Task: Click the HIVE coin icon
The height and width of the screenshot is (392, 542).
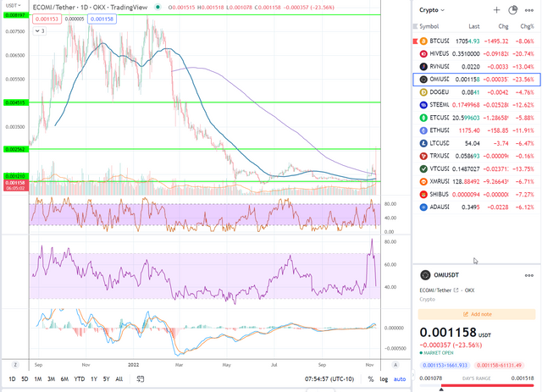Action: point(423,54)
